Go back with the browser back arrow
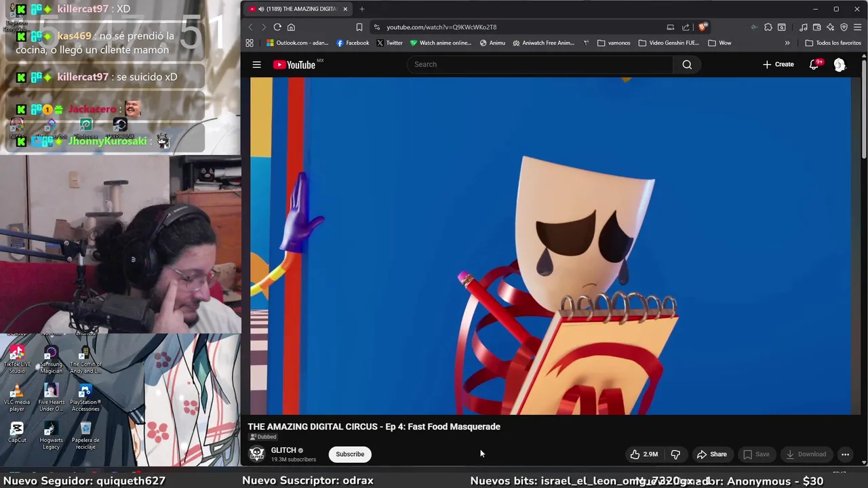This screenshot has height=488, width=868. point(250,27)
